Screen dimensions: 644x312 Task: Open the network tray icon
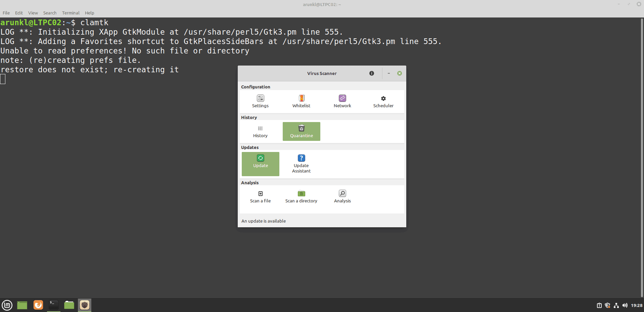(616, 305)
